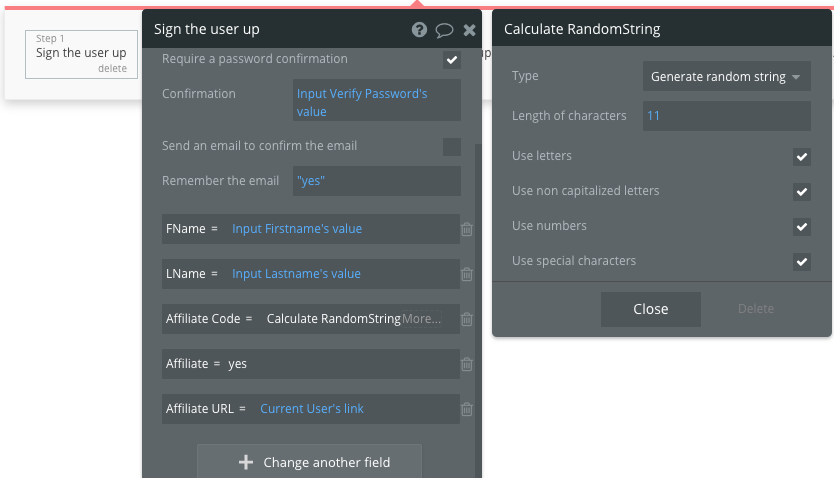Delete the FName field with trash icon
The image size is (834, 478).
[467, 229]
